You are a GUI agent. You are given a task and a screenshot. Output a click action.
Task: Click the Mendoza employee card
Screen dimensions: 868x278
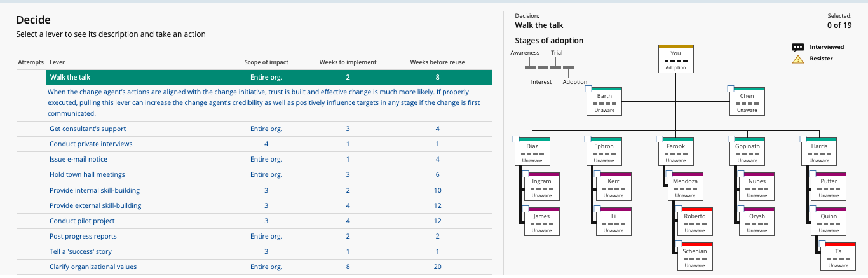(x=685, y=186)
